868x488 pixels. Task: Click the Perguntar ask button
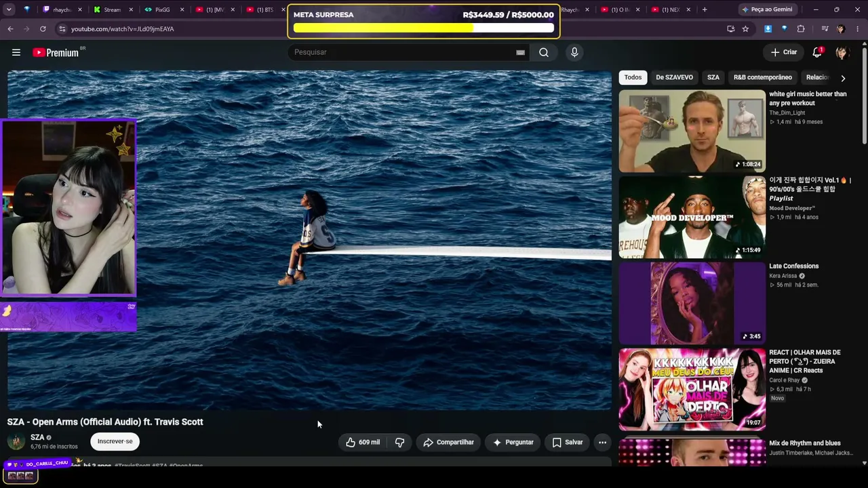pyautogui.click(x=513, y=442)
